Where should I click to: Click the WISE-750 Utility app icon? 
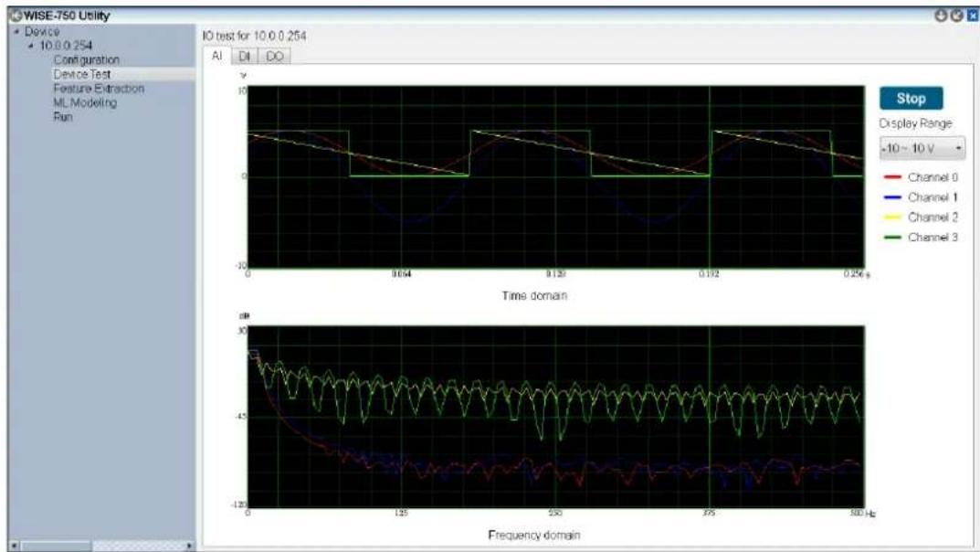click(15, 16)
